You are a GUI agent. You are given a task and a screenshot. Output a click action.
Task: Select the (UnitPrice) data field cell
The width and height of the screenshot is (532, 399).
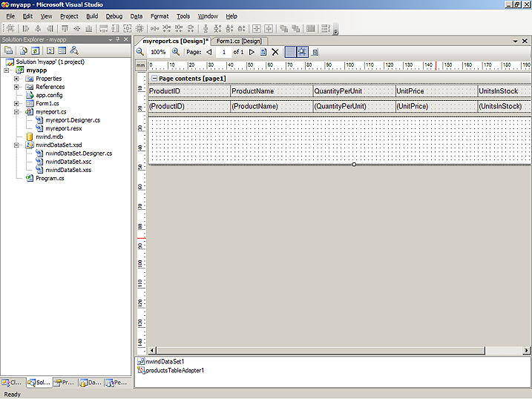pos(436,106)
